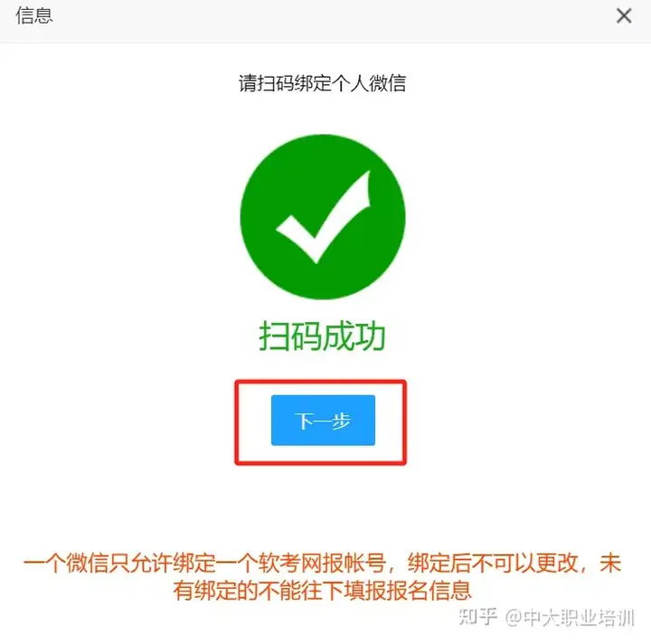651x644 pixels.
Task: Click the orange warning's first line
Action: pos(322,563)
